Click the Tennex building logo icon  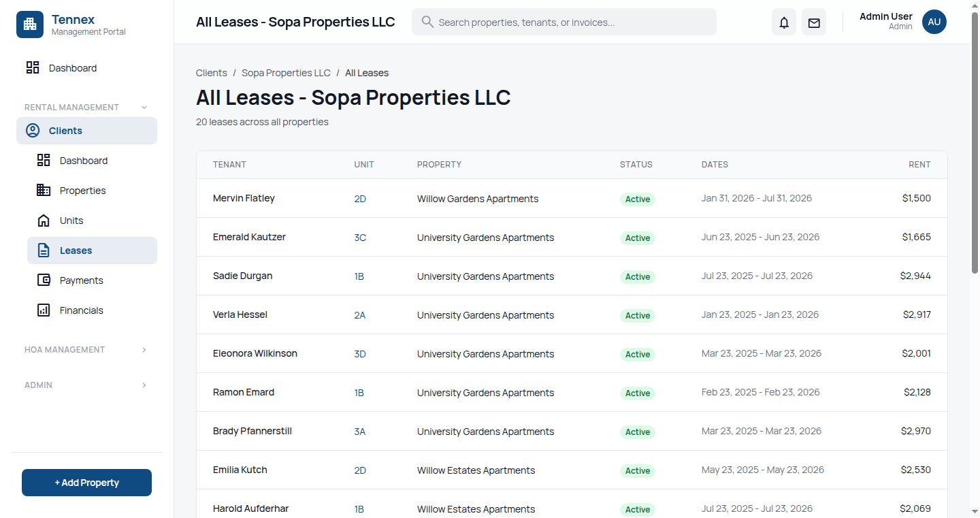[30, 25]
